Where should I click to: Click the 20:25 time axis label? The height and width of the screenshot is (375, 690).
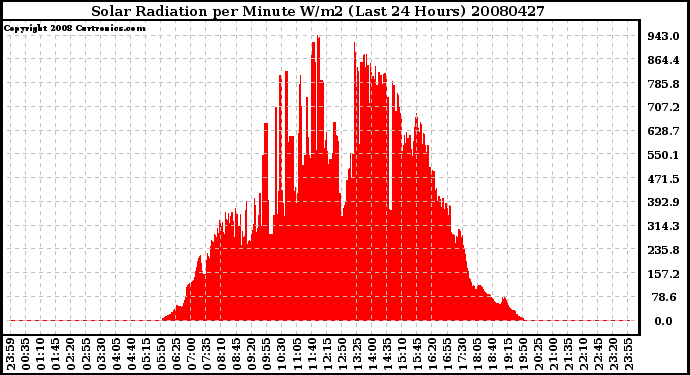[537, 354]
